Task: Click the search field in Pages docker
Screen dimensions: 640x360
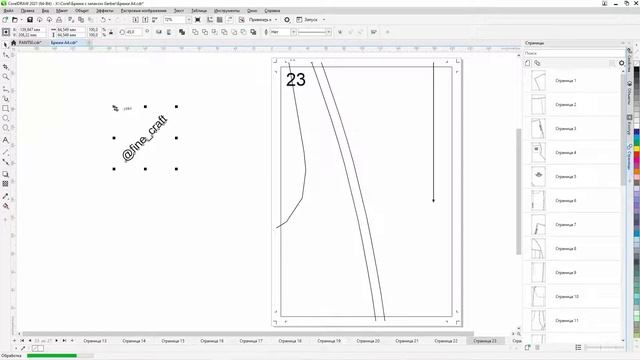Action: (x=574, y=53)
